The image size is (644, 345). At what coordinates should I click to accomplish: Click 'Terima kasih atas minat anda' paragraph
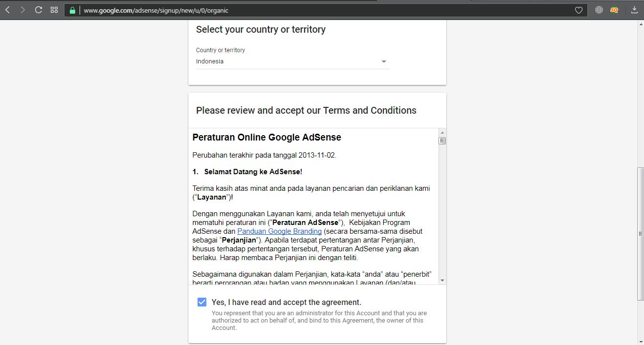point(311,193)
